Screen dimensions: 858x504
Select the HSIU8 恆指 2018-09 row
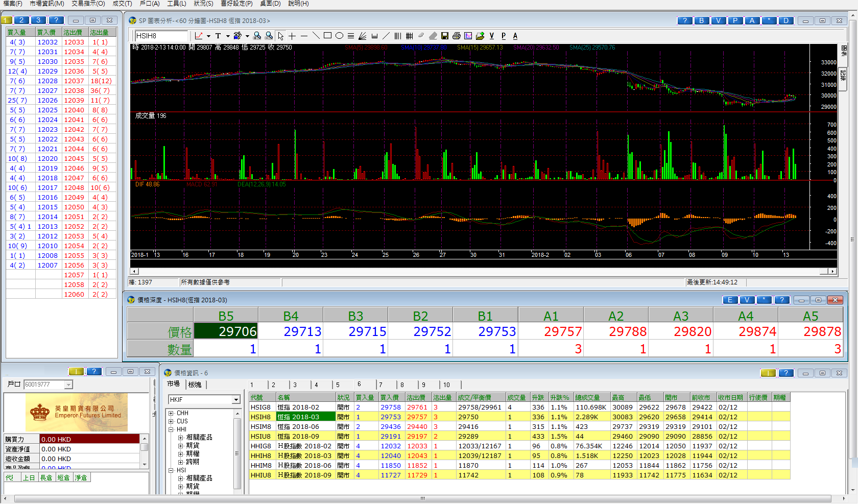(519, 436)
